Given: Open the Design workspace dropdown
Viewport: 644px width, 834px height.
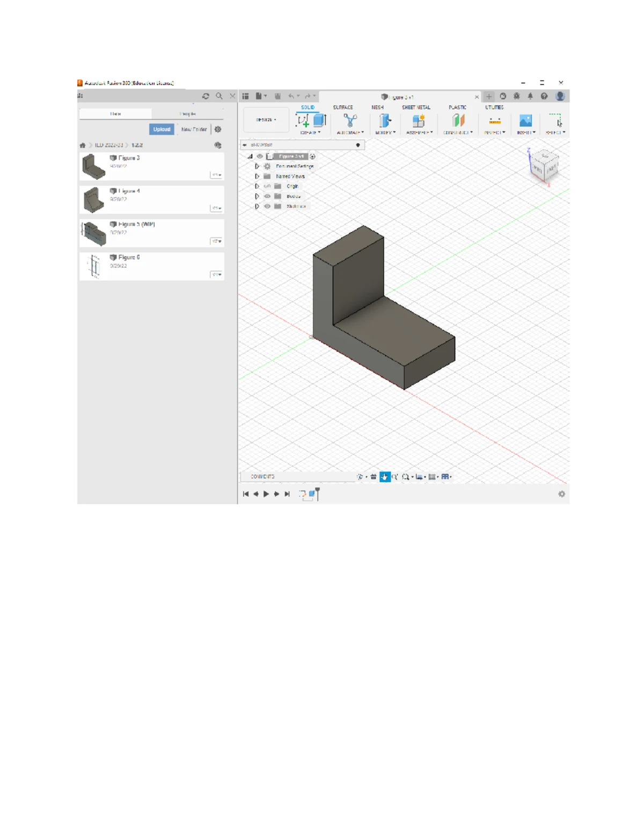Looking at the screenshot, I should pos(266,120).
